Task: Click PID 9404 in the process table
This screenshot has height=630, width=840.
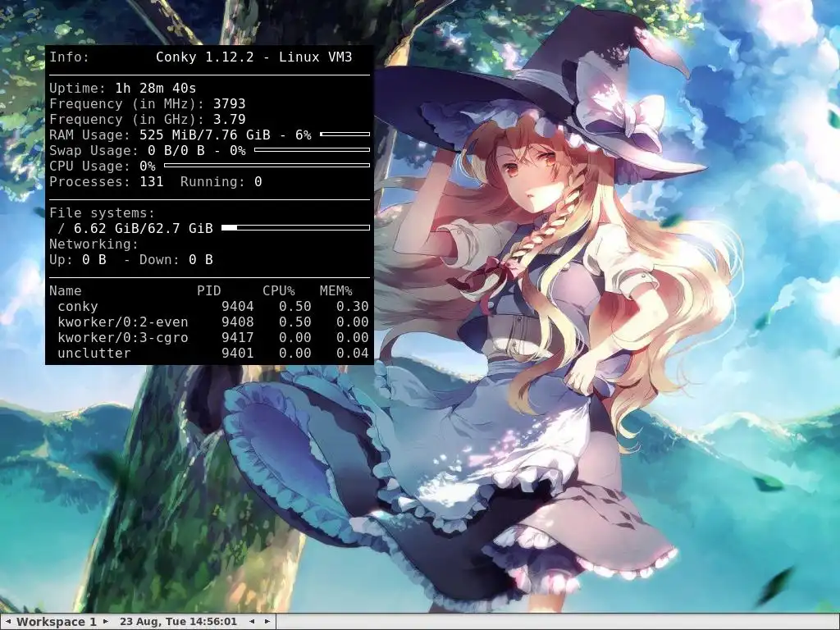Action: (238, 307)
